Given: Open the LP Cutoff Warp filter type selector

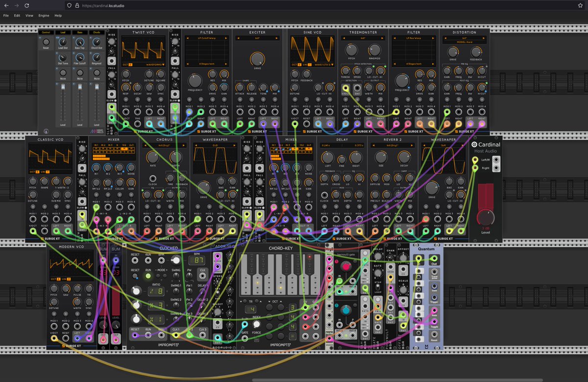Looking at the screenshot, I should coord(206,38).
